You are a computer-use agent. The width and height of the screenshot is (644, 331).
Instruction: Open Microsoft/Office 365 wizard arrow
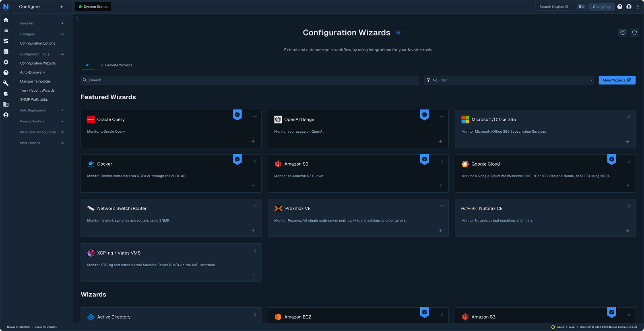(627, 142)
